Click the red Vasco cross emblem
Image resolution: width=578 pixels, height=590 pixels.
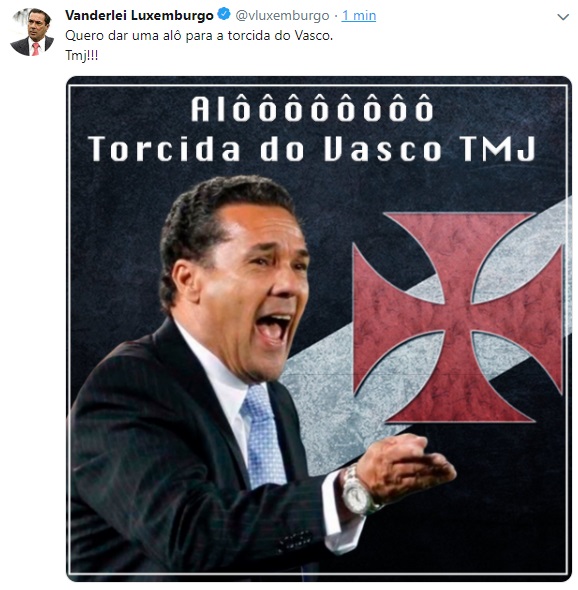point(458,317)
